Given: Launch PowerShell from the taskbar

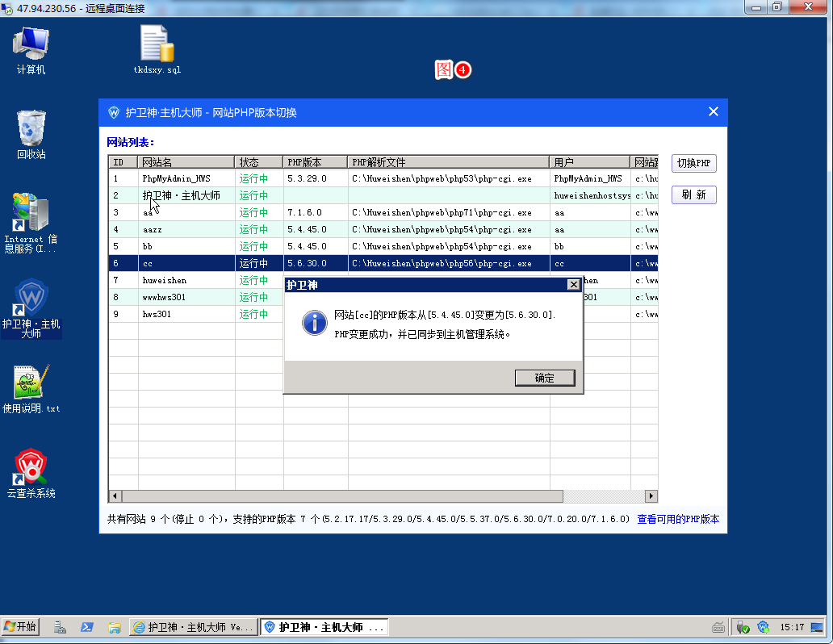Looking at the screenshot, I should (87, 628).
